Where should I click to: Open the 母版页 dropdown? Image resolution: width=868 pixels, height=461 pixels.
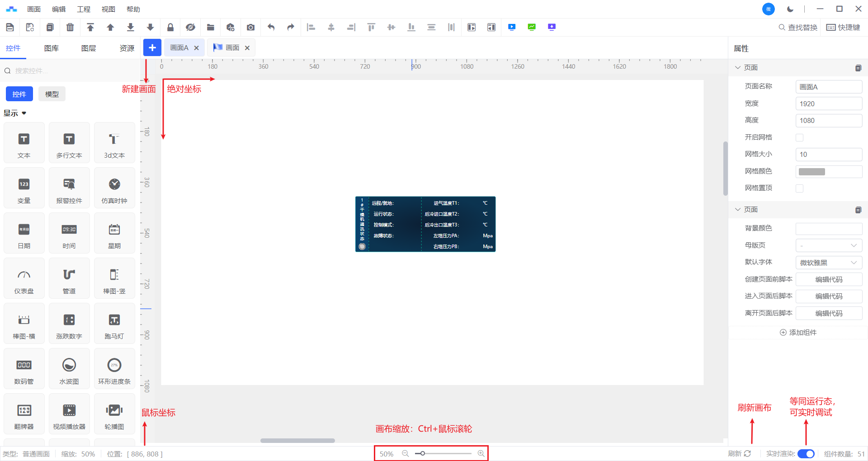[x=829, y=245]
